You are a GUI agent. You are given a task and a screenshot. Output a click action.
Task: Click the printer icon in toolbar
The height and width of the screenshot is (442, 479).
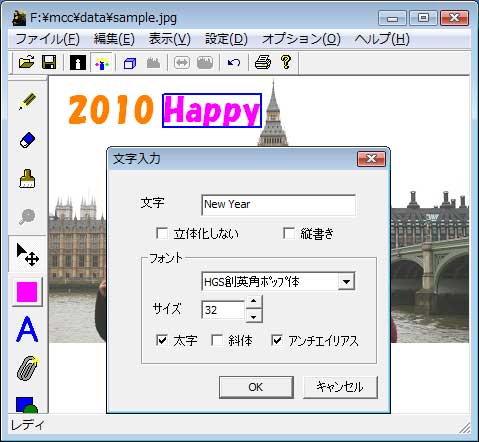[x=263, y=62]
